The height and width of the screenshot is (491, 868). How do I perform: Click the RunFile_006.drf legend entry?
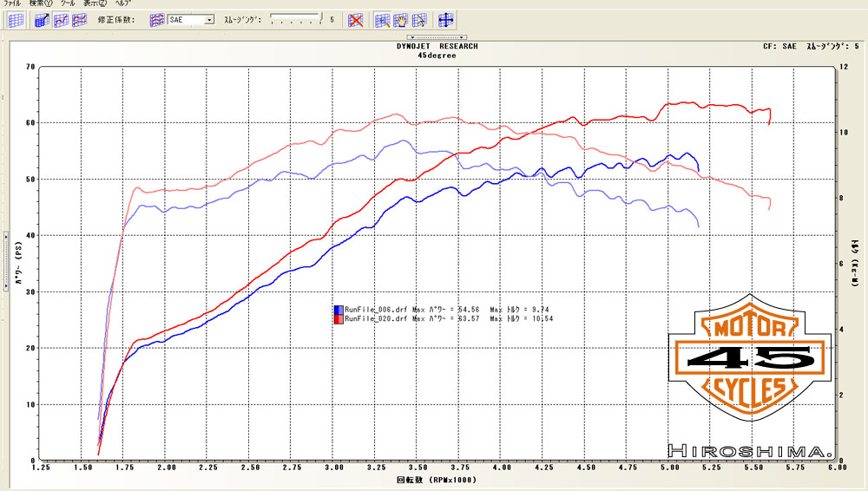(373, 310)
